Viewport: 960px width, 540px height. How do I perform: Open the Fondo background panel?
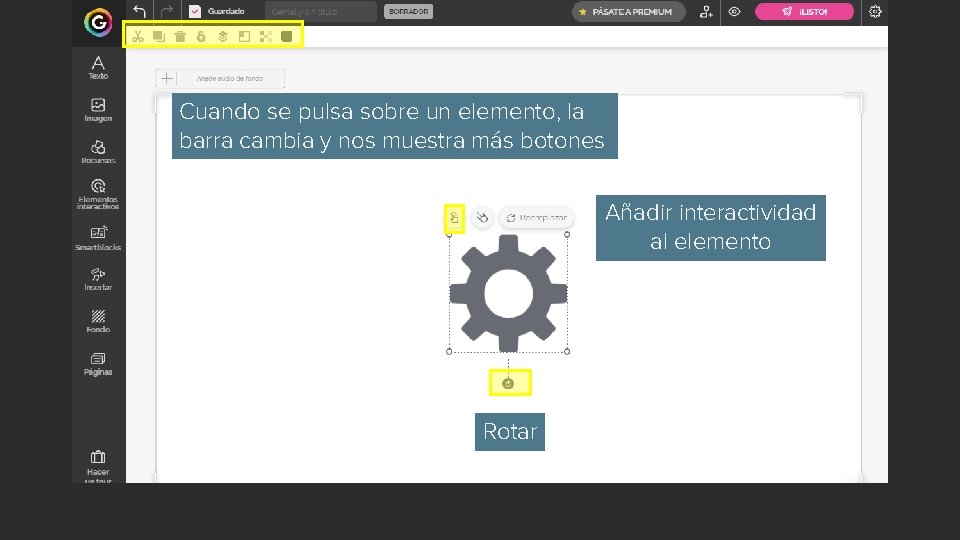click(98, 321)
